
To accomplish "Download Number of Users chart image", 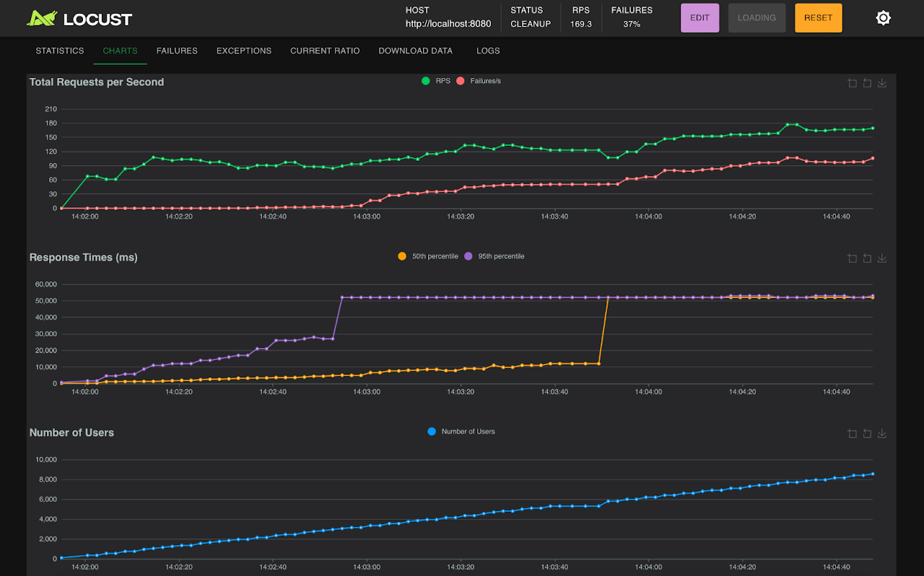I will [882, 434].
